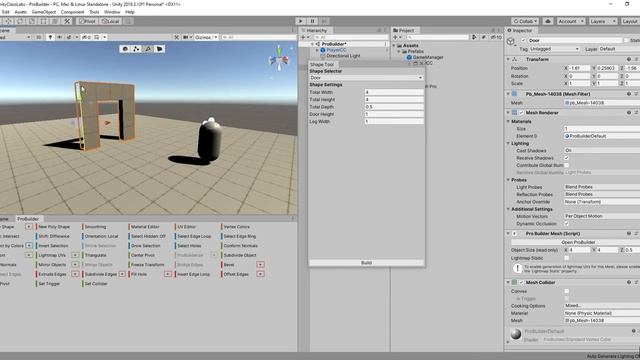Select the Project tab

(x=404, y=30)
